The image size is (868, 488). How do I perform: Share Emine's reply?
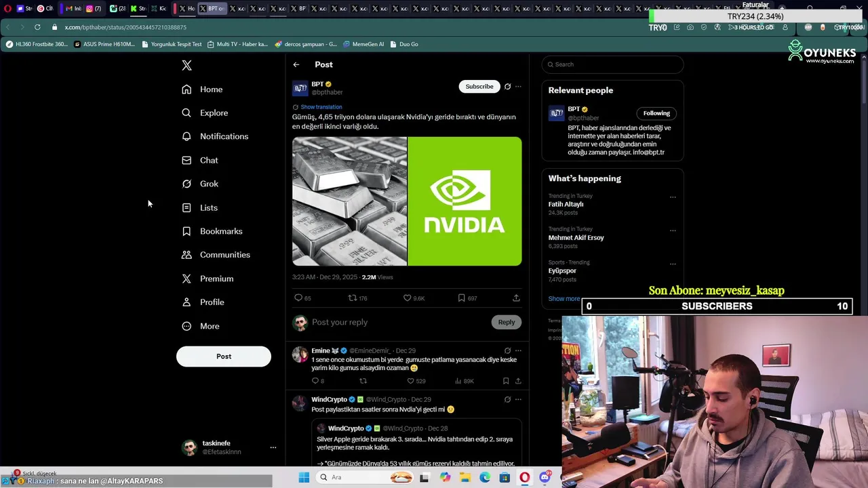(518, 382)
